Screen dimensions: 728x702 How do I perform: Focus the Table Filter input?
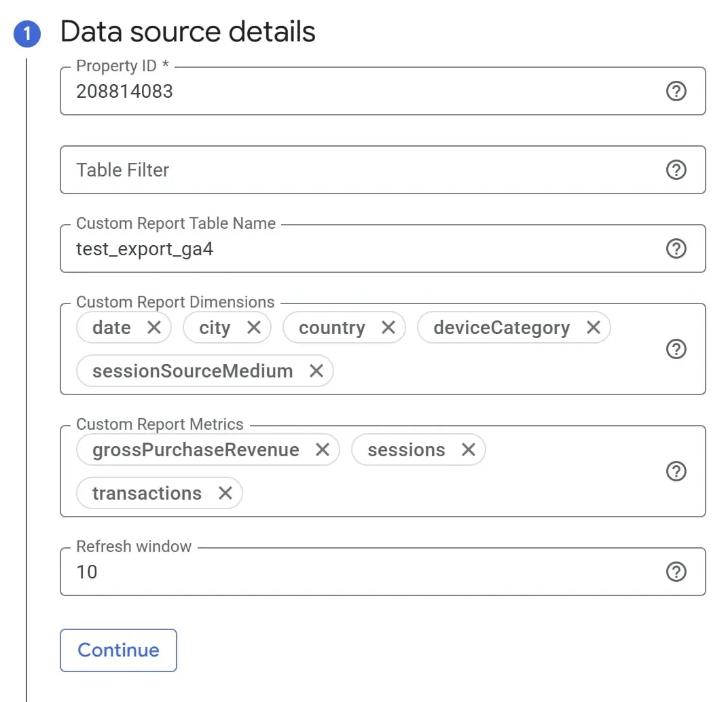click(x=360, y=170)
